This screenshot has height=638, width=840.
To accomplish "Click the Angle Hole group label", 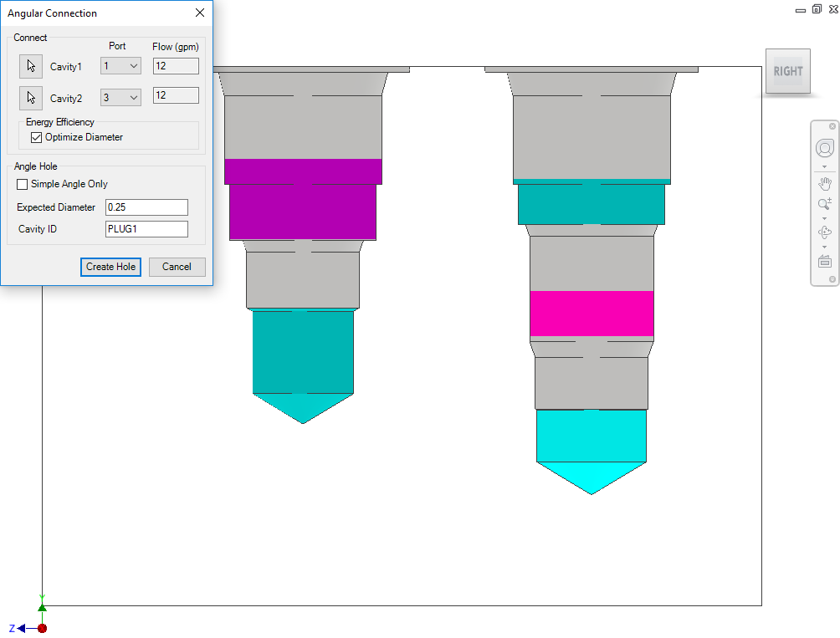I will click(35, 166).
